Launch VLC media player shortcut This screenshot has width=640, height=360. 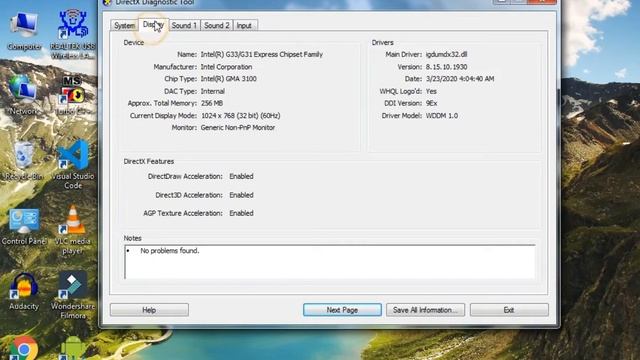[x=73, y=230]
